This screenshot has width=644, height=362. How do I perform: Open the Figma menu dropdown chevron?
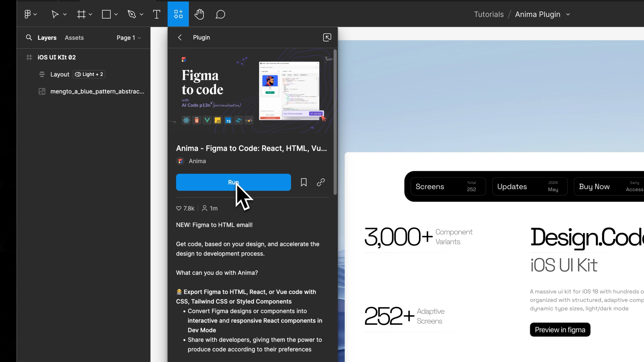[35, 14]
